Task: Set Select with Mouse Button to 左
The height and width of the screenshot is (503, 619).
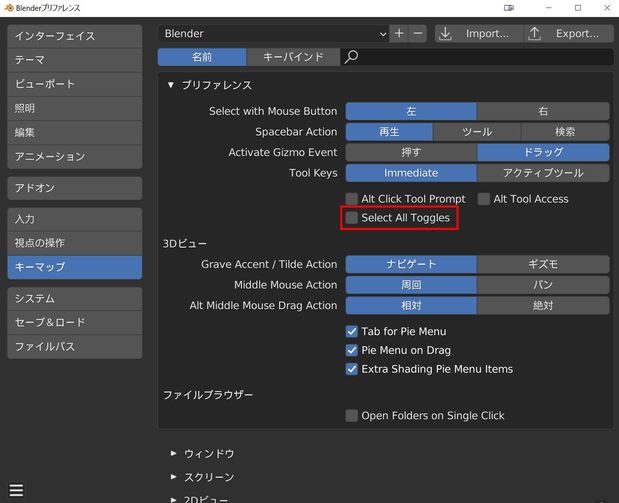Action: [411, 111]
